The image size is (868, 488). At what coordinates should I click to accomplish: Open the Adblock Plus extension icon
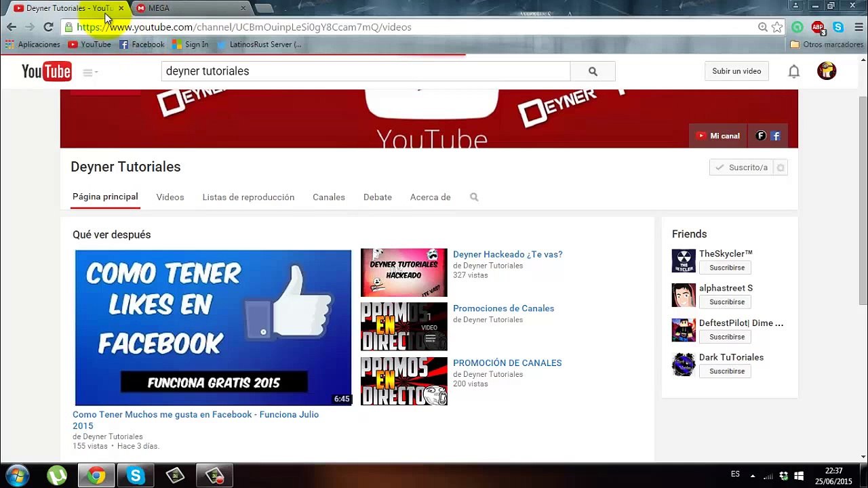point(818,27)
